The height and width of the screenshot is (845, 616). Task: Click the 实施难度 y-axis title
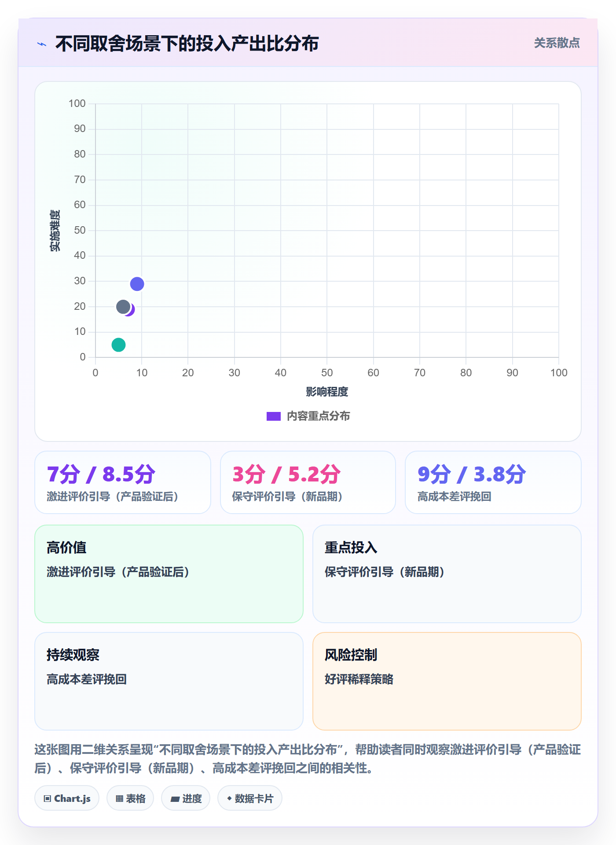point(55,231)
